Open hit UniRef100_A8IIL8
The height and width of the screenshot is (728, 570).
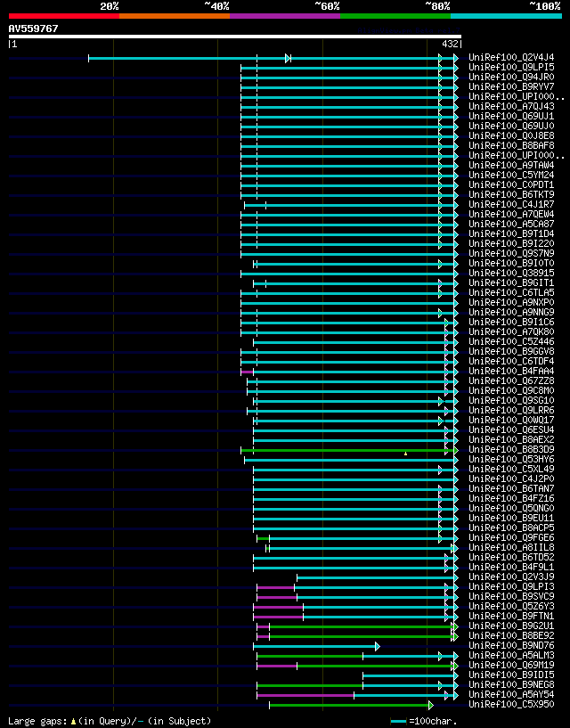511,547
